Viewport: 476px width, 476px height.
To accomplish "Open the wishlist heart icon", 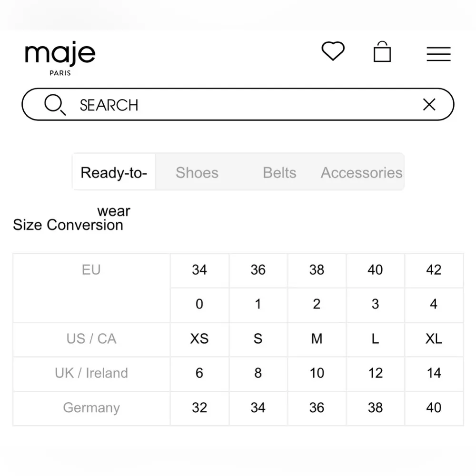I will pos(333,51).
